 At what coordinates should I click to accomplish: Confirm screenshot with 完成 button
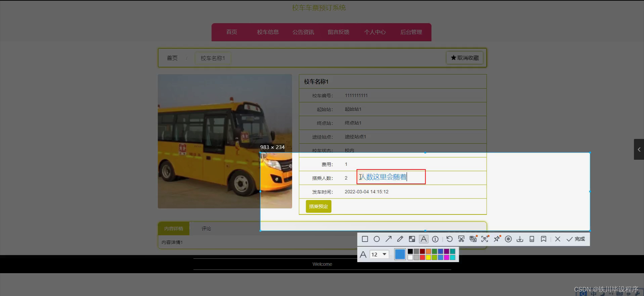(x=576, y=239)
